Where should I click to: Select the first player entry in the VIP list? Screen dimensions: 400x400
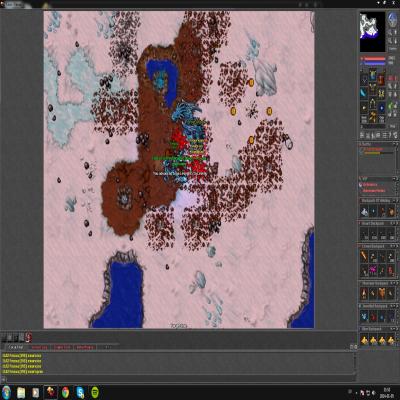coord(370,184)
